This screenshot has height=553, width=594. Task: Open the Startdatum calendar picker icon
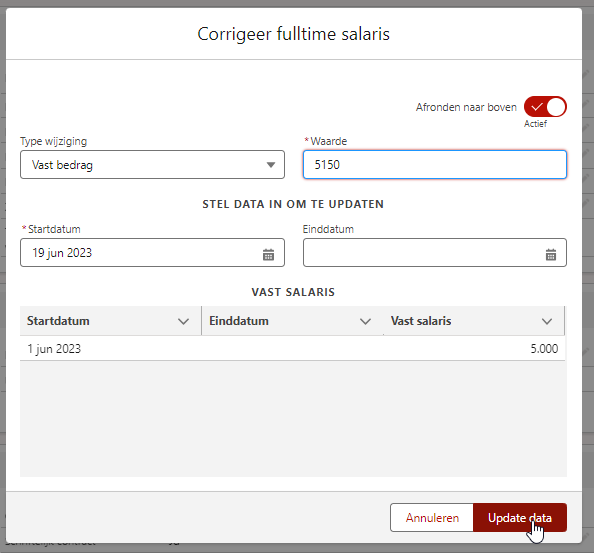(268, 255)
